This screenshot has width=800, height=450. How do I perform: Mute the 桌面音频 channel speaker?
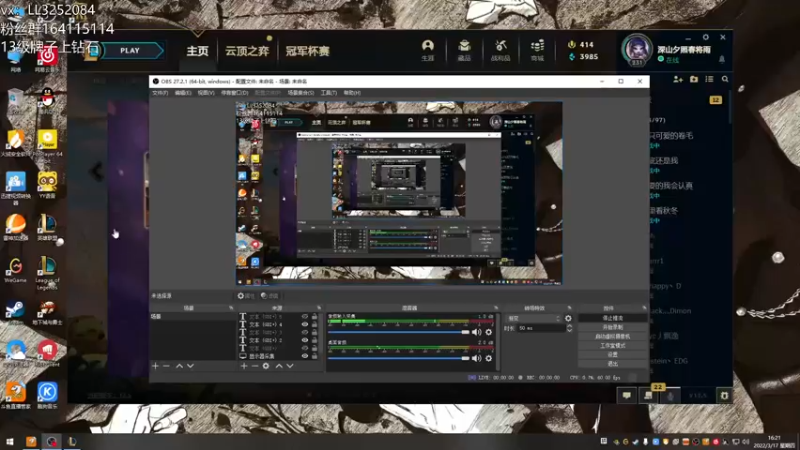click(x=477, y=358)
